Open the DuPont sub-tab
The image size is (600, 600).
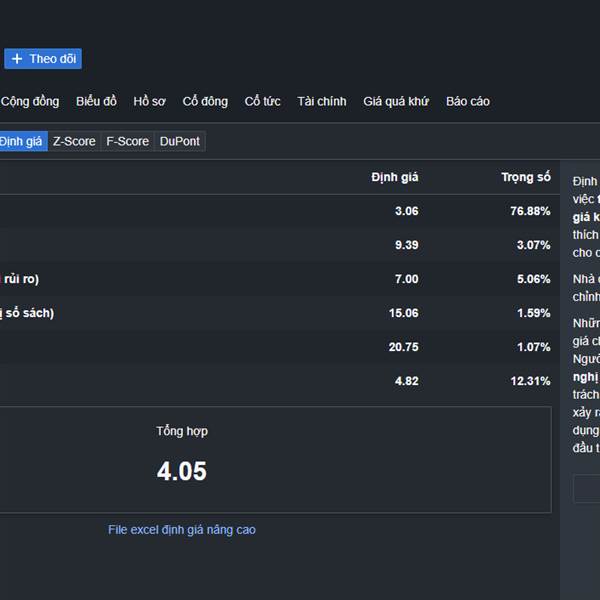(x=179, y=141)
